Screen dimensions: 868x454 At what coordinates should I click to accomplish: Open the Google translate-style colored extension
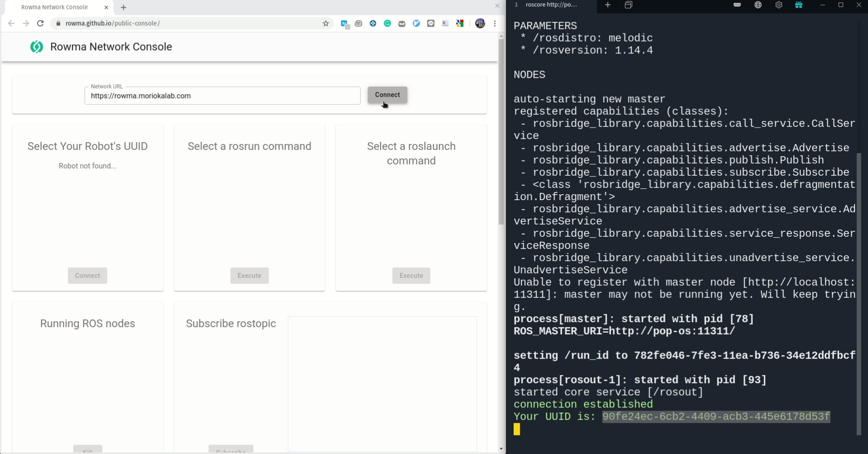pyautogui.click(x=460, y=23)
